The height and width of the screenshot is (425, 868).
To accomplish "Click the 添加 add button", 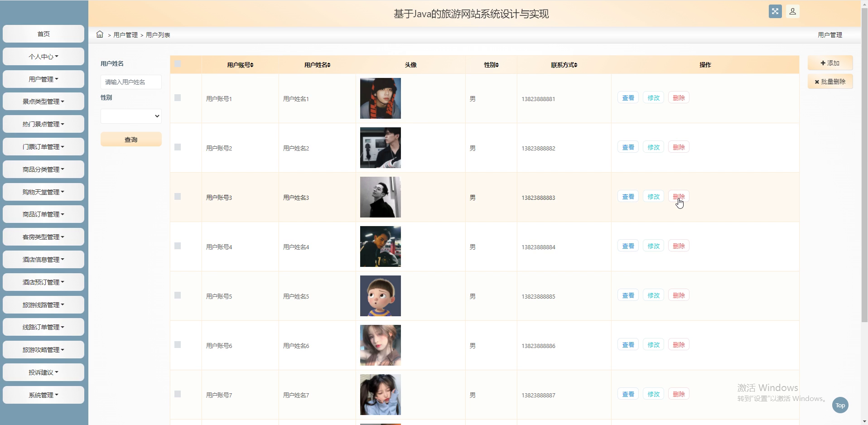I will click(830, 63).
